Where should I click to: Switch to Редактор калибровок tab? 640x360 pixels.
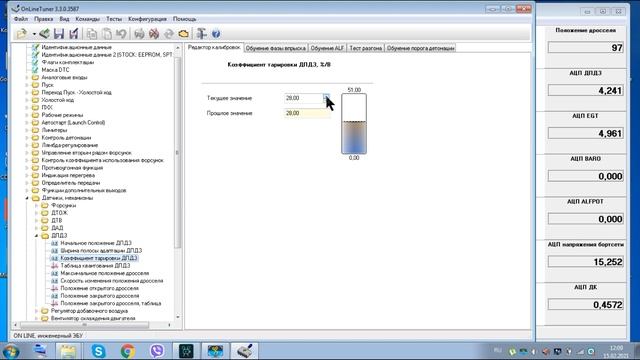(214, 48)
